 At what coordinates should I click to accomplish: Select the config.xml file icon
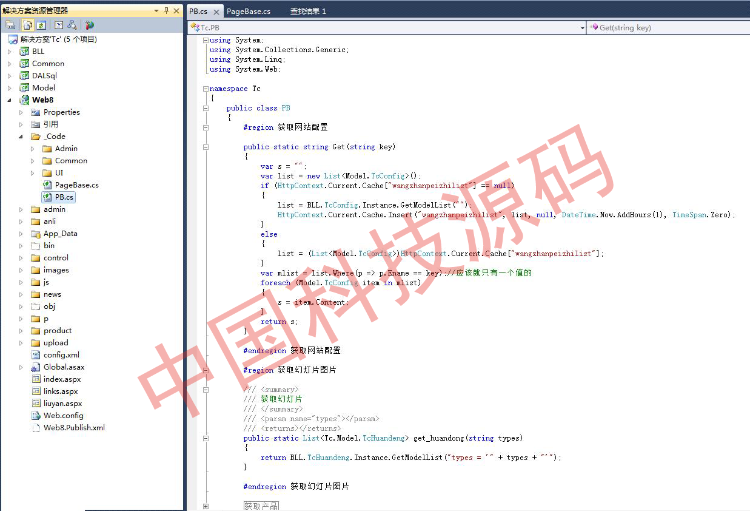[36, 355]
